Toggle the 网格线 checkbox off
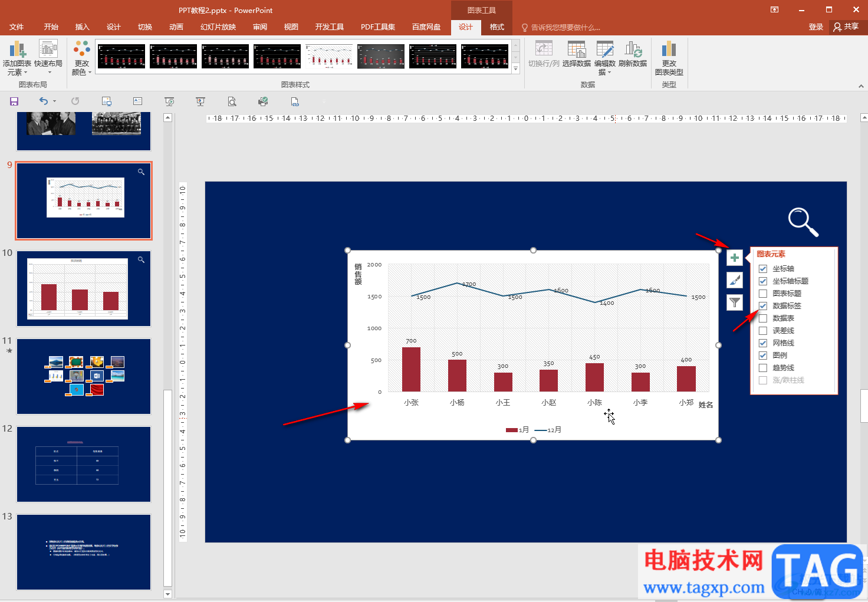868x602 pixels. pyautogui.click(x=763, y=343)
